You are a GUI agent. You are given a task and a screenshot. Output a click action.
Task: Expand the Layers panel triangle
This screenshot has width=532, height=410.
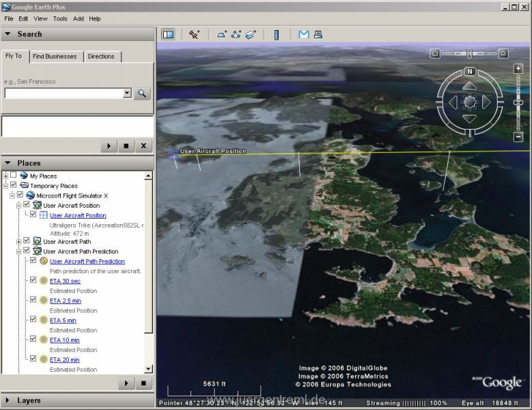click(x=8, y=400)
